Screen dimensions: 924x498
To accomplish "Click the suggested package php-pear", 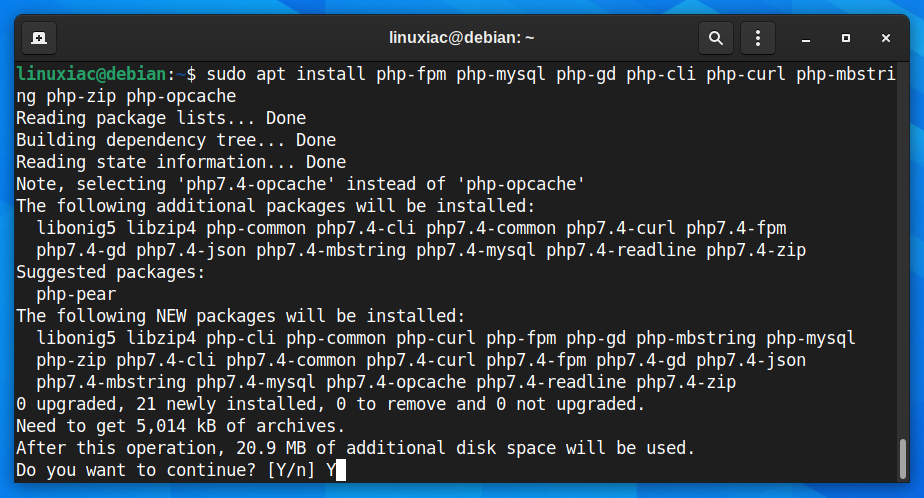I will coord(76,294).
